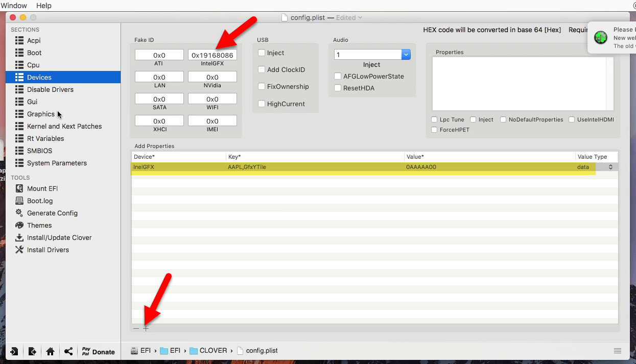Select the AAPL,GfxYTile key cell

(x=315, y=167)
